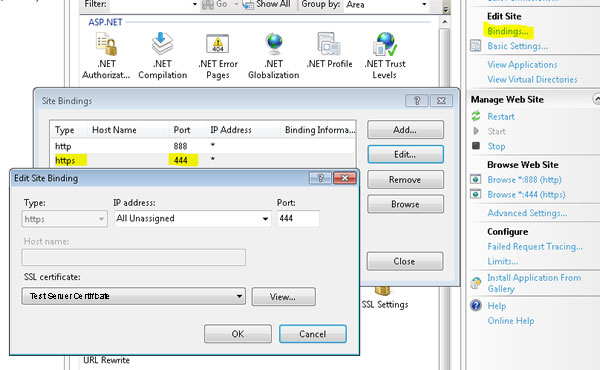
Task: Click scrollbar up arrow in features pane
Action: 445,22
